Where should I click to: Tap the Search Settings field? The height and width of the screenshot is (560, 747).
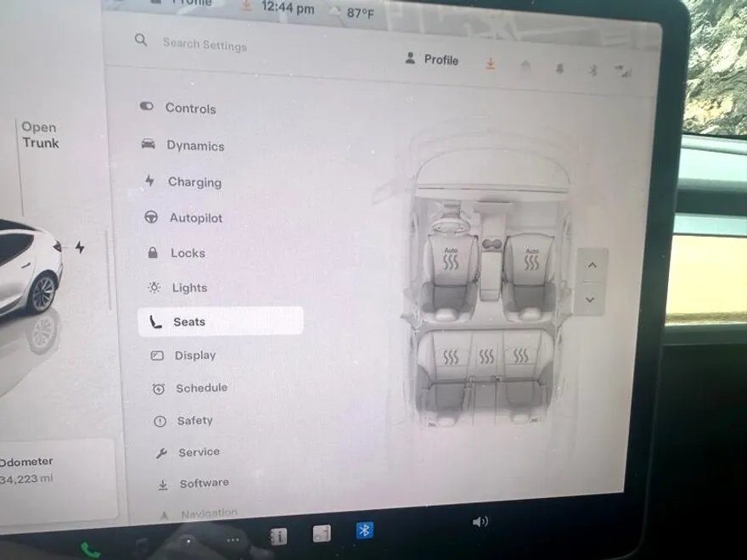(205, 43)
